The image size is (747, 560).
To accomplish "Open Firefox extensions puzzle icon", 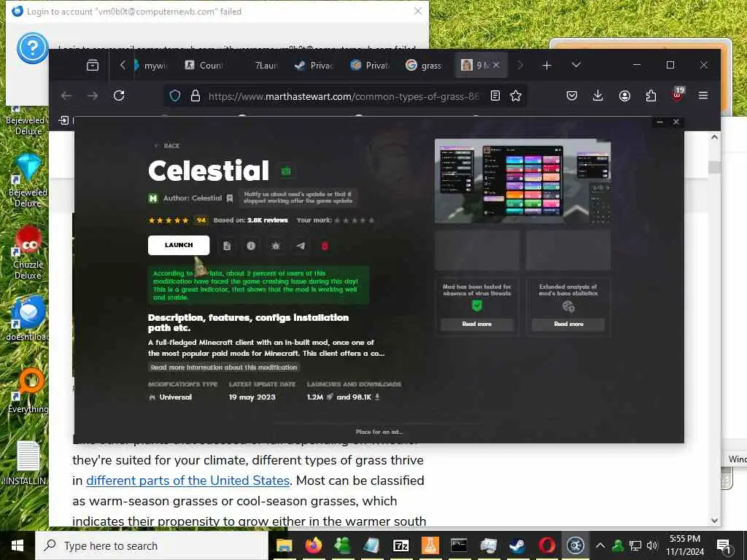I will [651, 96].
